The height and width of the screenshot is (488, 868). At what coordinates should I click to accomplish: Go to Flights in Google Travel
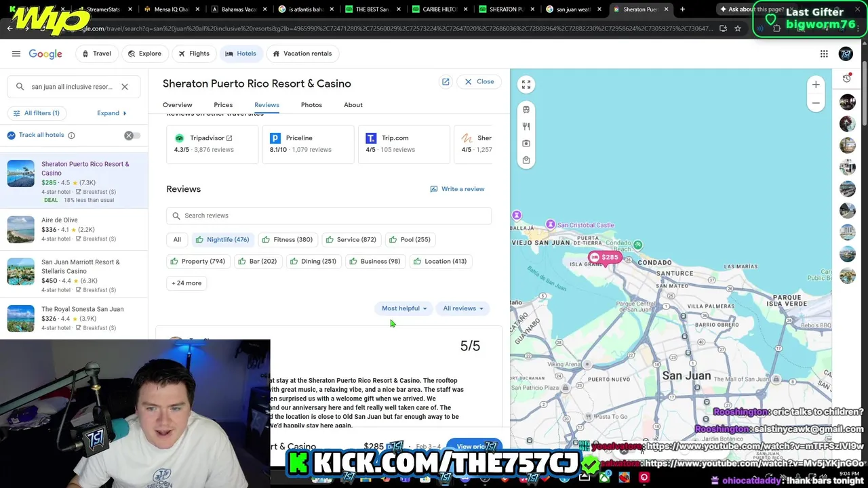pyautogui.click(x=193, y=54)
